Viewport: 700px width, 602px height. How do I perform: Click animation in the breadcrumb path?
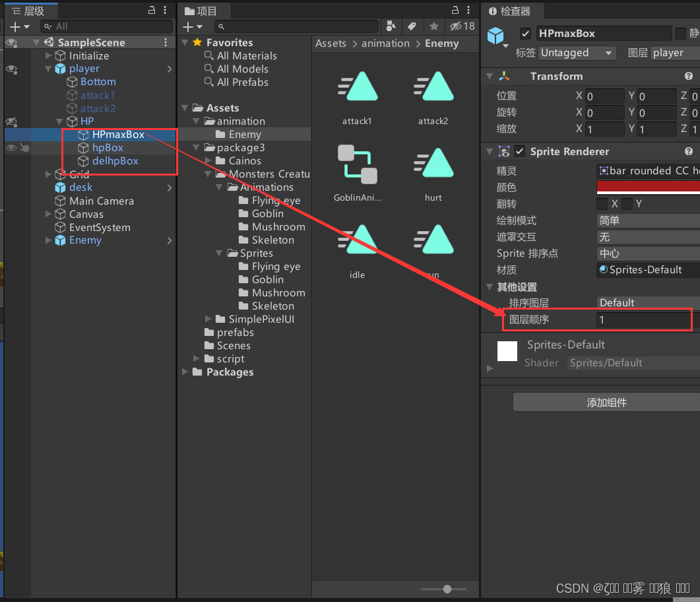click(x=385, y=44)
